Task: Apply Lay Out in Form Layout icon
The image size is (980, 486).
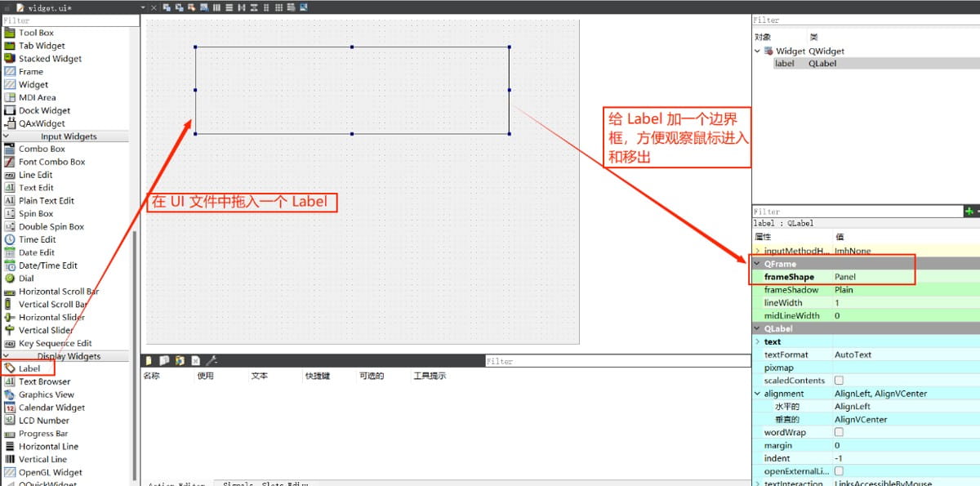Action: pos(266,7)
